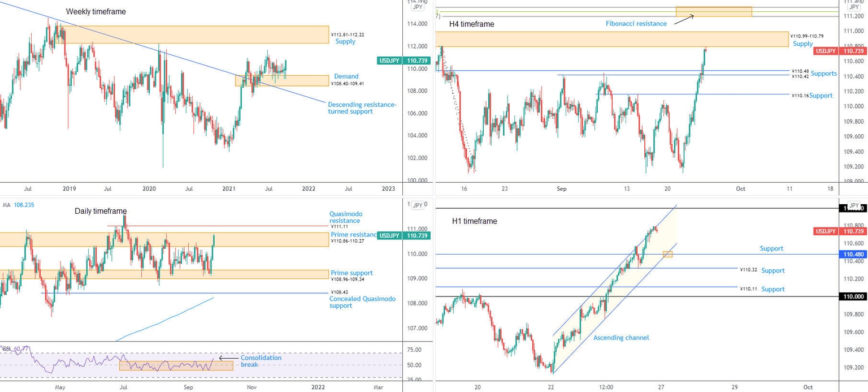Click the blue 110.480 price label on H1 axis
This screenshot has width=868, height=392.
pos(854,255)
